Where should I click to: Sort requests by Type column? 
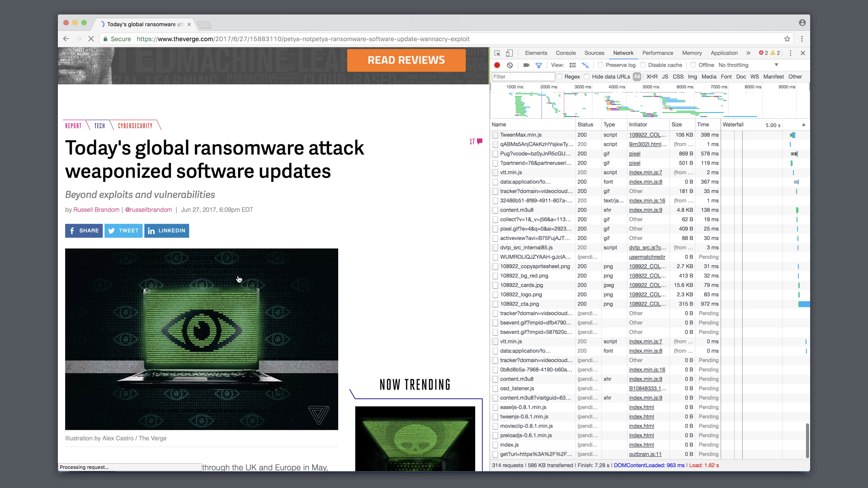click(x=614, y=125)
